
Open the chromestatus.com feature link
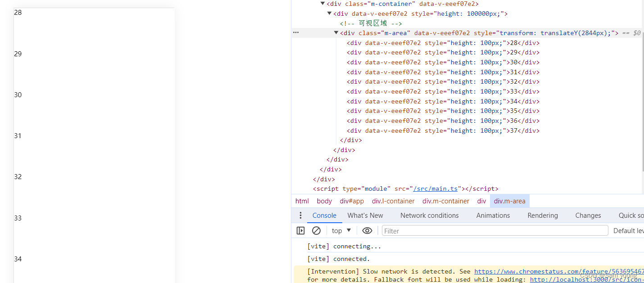pyautogui.click(x=559, y=271)
